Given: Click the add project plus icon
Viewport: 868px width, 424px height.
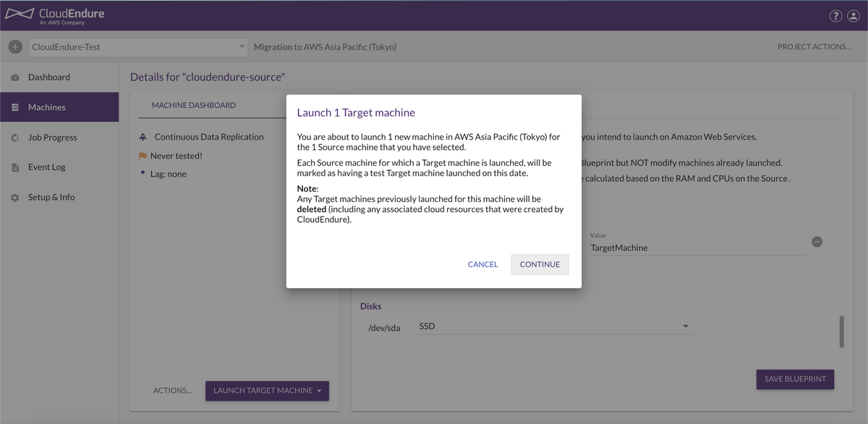Looking at the screenshot, I should click(x=15, y=47).
